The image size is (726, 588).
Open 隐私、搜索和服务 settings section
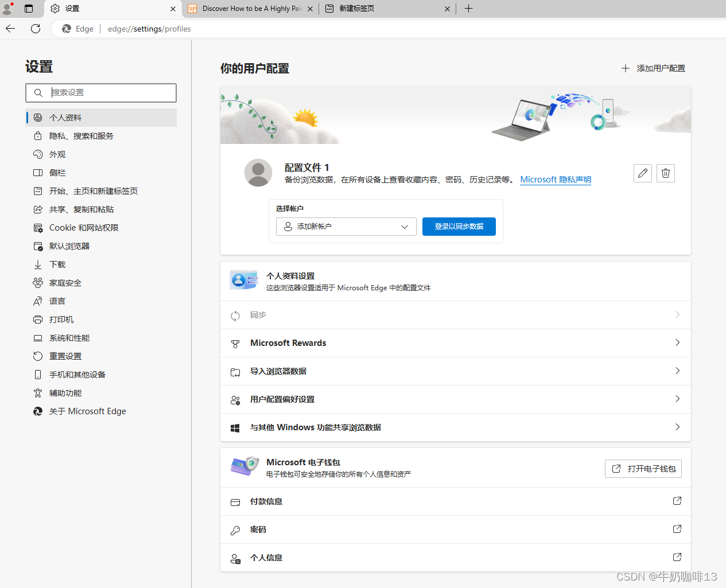point(101,136)
